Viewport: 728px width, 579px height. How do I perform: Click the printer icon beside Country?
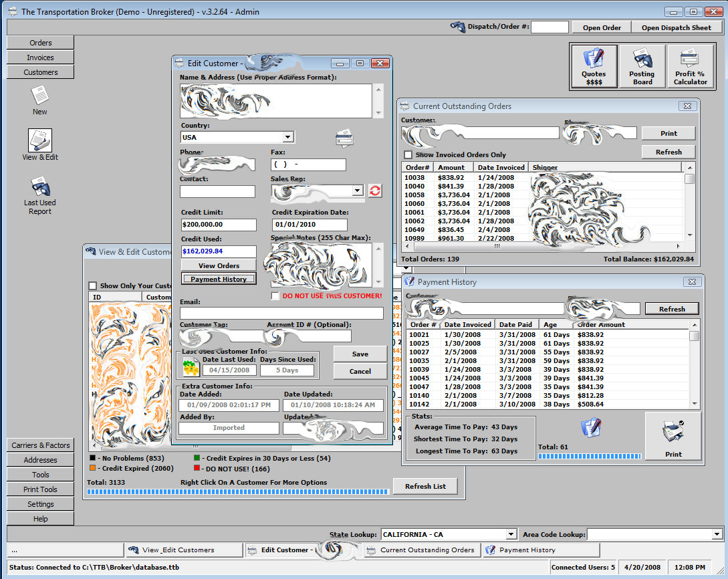point(344,138)
